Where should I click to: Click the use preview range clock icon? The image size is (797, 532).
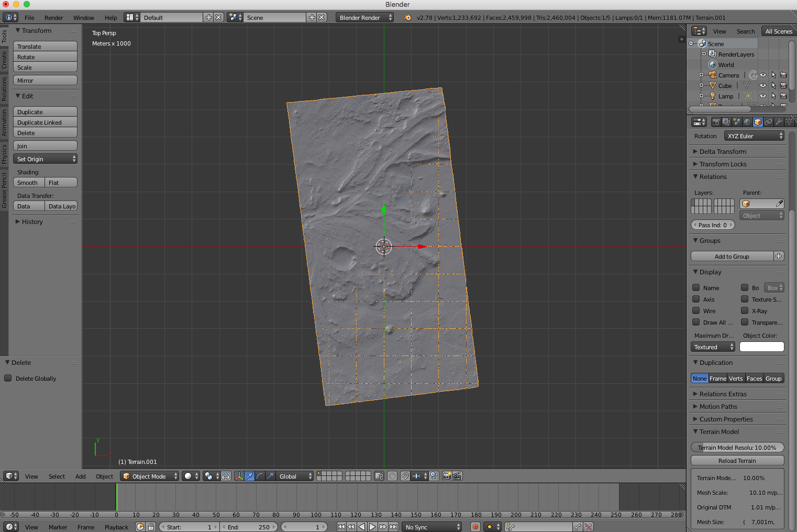(x=140, y=527)
